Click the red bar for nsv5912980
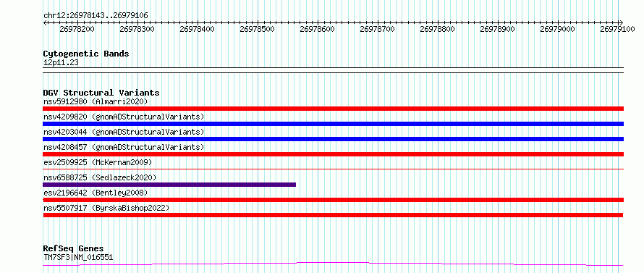This screenshot has height=273, width=644. [x=333, y=109]
